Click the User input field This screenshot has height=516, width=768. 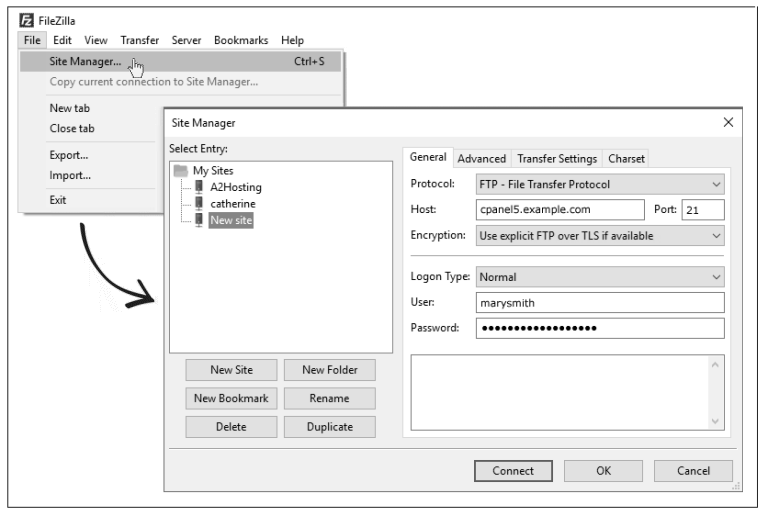(x=600, y=303)
